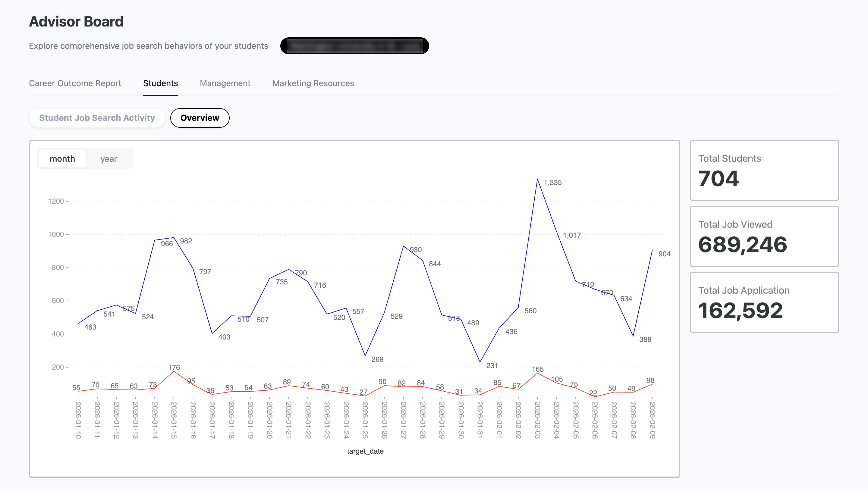
Task: Click the target_date axis title
Action: point(365,451)
